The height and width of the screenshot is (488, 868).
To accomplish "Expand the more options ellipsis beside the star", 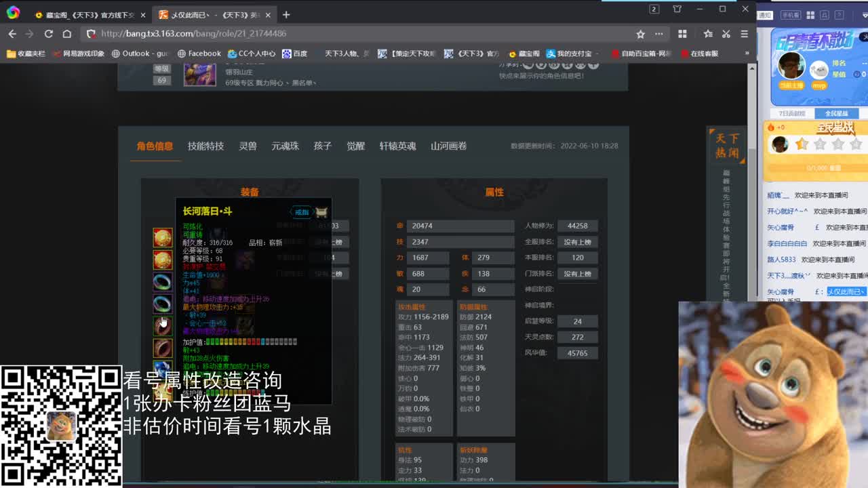I will (x=659, y=34).
